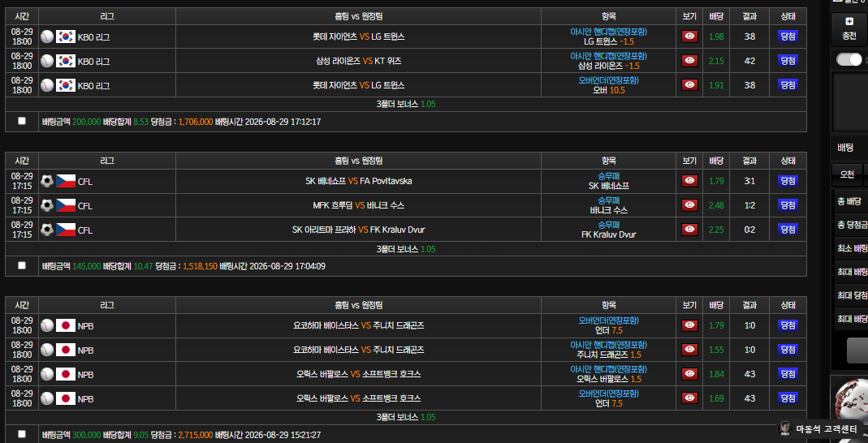Screen dimensions: 868x443
Task: Click eye icon for 롯데 자이언츠 LG 트윈스 -1.5 bet
Action: click(x=689, y=37)
